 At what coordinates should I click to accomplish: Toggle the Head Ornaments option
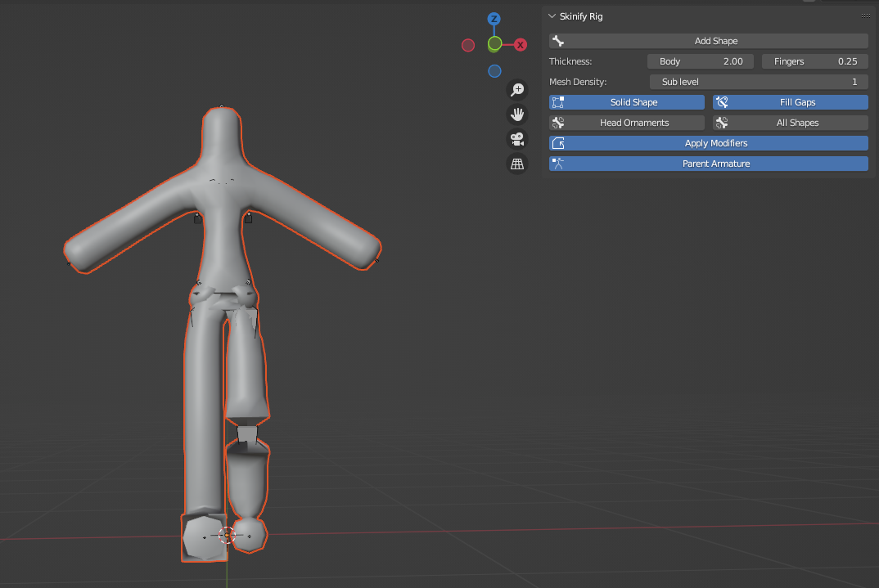tap(627, 123)
